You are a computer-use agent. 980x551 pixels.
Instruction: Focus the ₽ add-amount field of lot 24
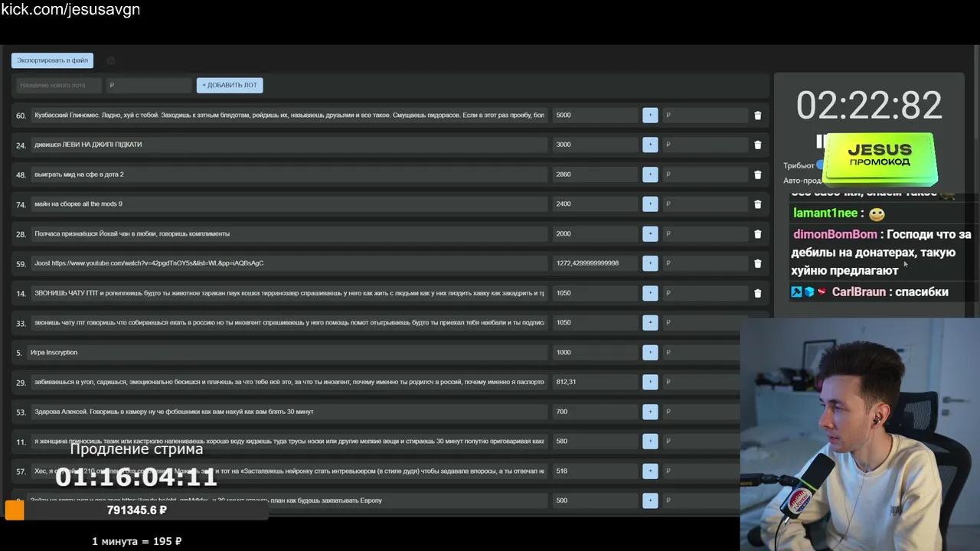[705, 145]
